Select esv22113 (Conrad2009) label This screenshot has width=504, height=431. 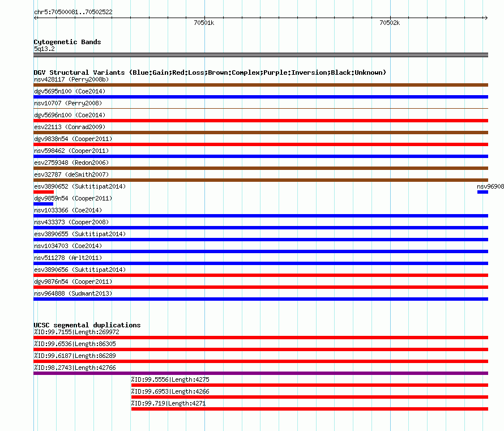[70, 127]
